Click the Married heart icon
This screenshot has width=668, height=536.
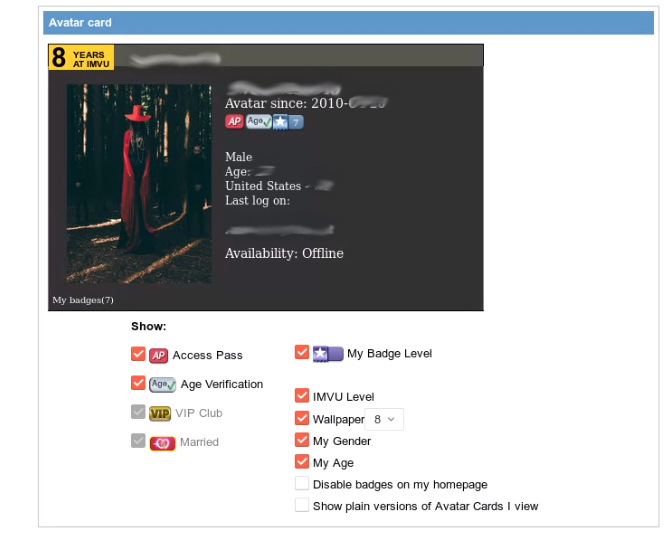(x=162, y=444)
